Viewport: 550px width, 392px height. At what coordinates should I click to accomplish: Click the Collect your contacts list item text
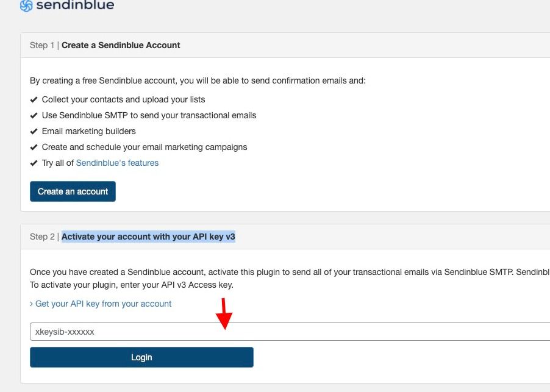coord(123,99)
